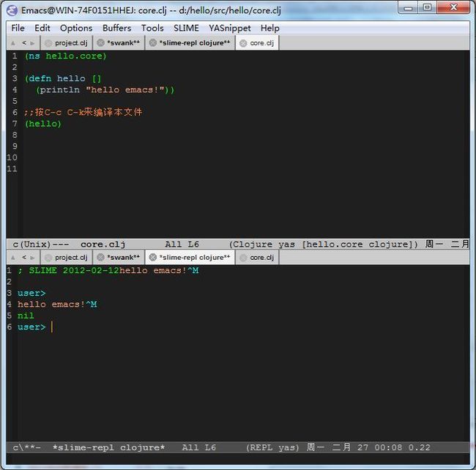Open the YASnippet menu
This screenshot has height=470, width=476.
pyautogui.click(x=229, y=28)
